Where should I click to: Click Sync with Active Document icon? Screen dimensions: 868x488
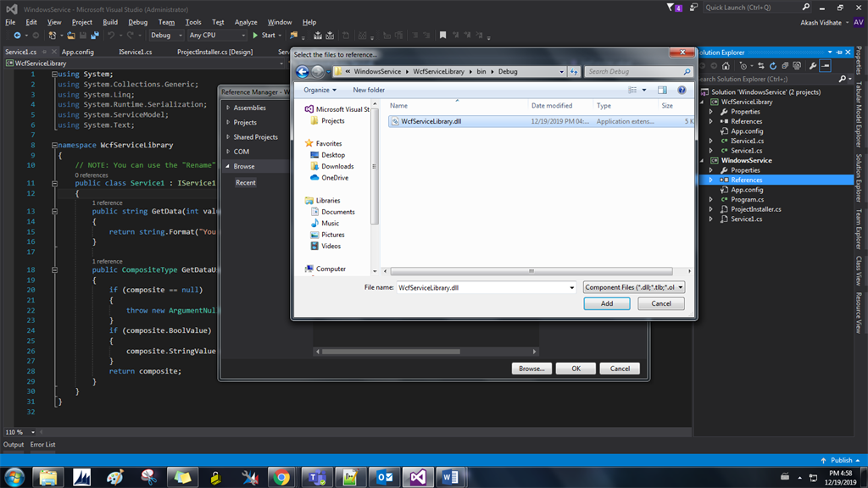tap(761, 66)
